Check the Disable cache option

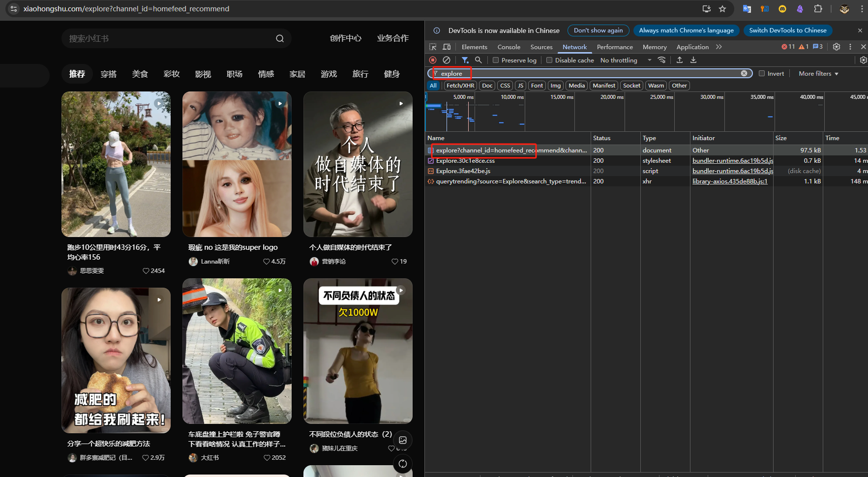click(x=549, y=60)
